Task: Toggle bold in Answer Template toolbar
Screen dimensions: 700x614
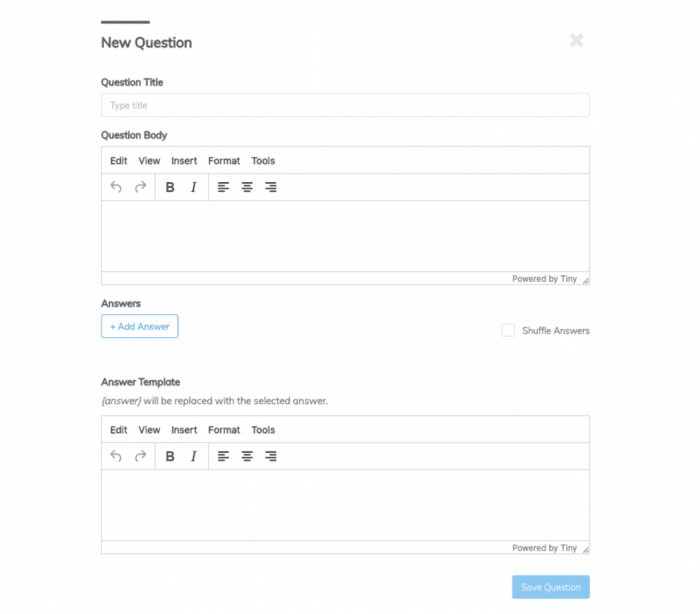Action: [x=170, y=456]
